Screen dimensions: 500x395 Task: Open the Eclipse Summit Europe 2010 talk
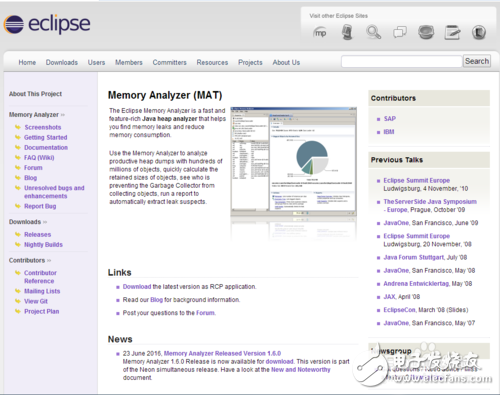[417, 180]
